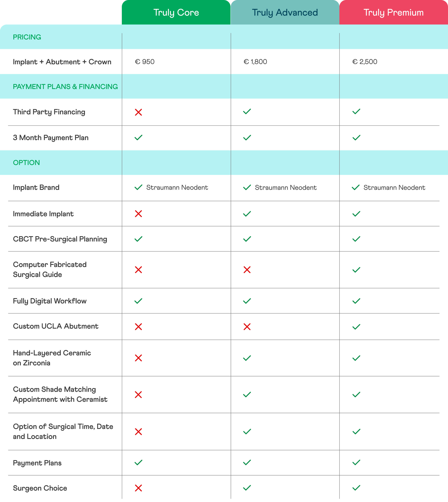Click red X for Immediate Implant under Core
The width and height of the screenshot is (448, 502).
(x=138, y=214)
